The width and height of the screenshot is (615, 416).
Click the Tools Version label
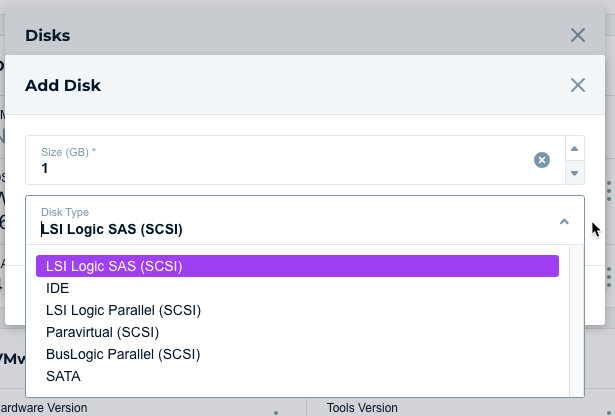coord(362,408)
